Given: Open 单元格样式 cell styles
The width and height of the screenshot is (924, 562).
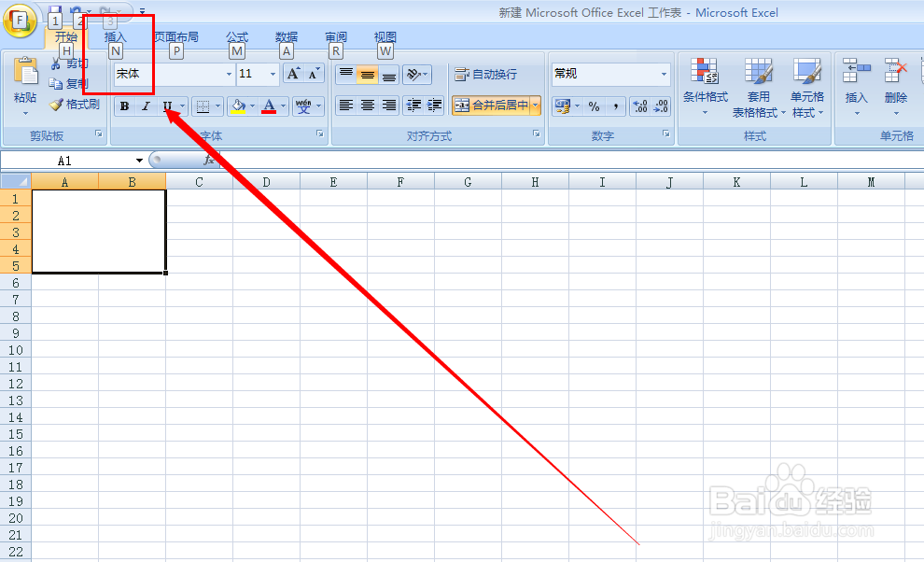Looking at the screenshot, I should pyautogui.click(x=806, y=87).
